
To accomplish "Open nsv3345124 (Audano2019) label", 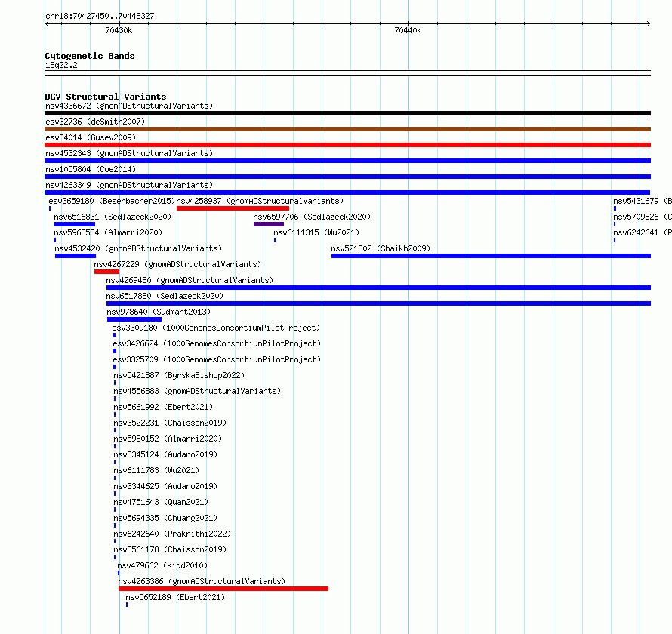I will click(x=165, y=454).
